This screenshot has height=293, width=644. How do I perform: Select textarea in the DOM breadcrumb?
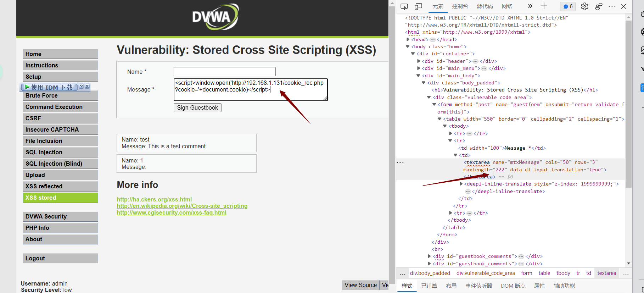[606, 273]
